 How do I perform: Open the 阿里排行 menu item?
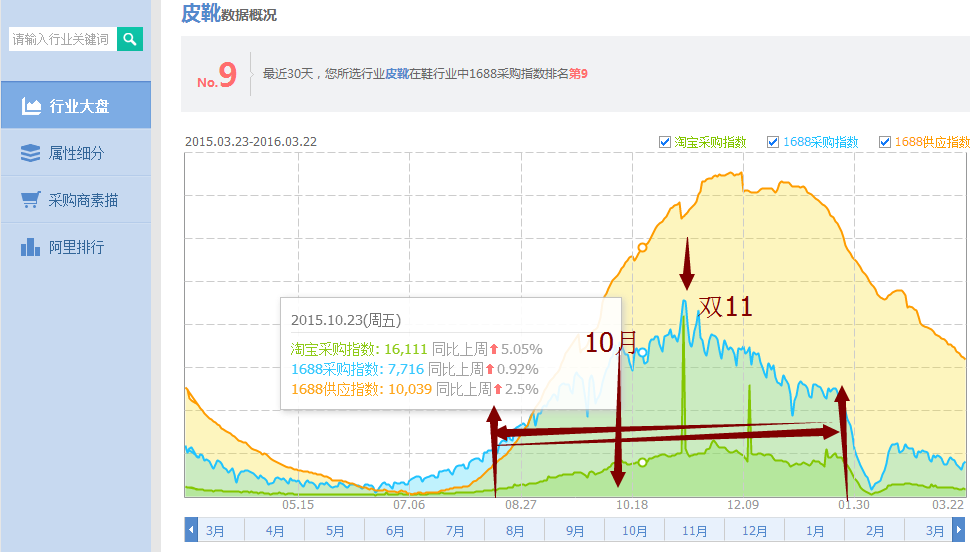(76, 247)
